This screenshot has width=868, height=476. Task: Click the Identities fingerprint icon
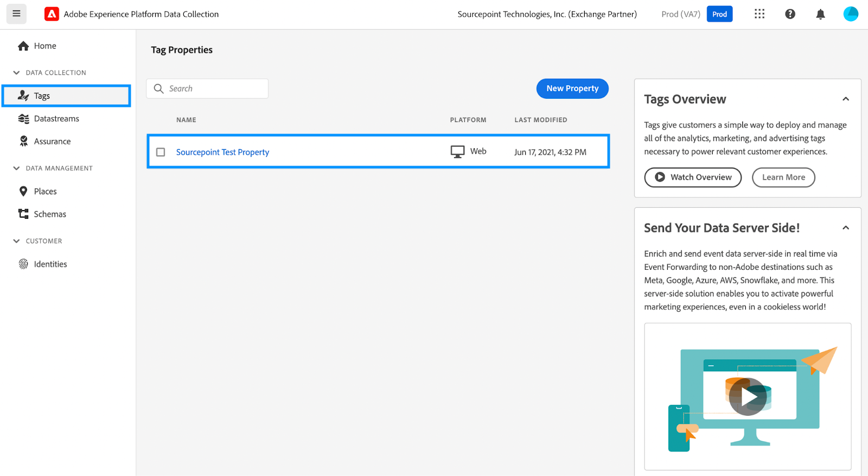pos(23,264)
